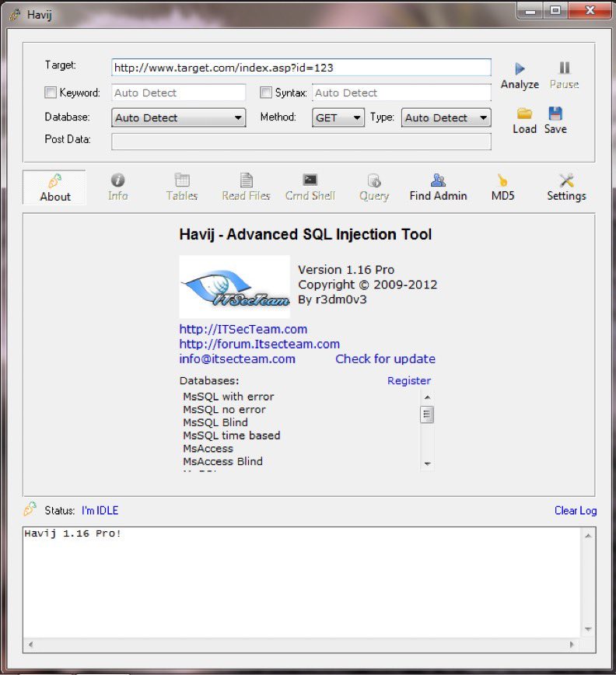Image resolution: width=616 pixels, height=675 pixels.
Task: Click the 'Version 1.16 Pro' text
Action: pos(346,270)
